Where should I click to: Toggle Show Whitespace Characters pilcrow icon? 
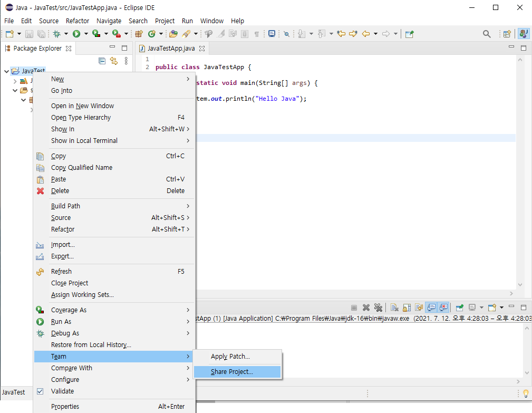(256, 34)
